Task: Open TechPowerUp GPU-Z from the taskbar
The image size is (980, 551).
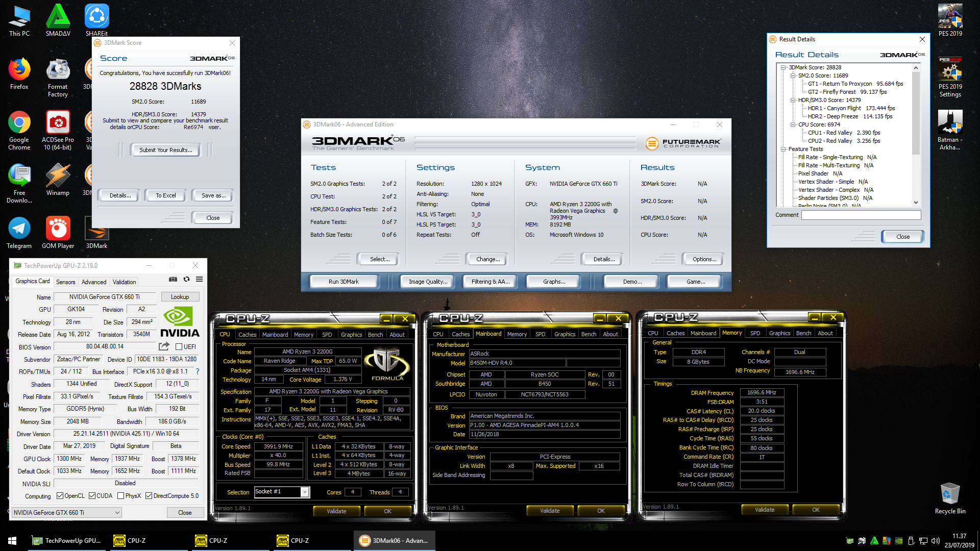Action: point(66,540)
